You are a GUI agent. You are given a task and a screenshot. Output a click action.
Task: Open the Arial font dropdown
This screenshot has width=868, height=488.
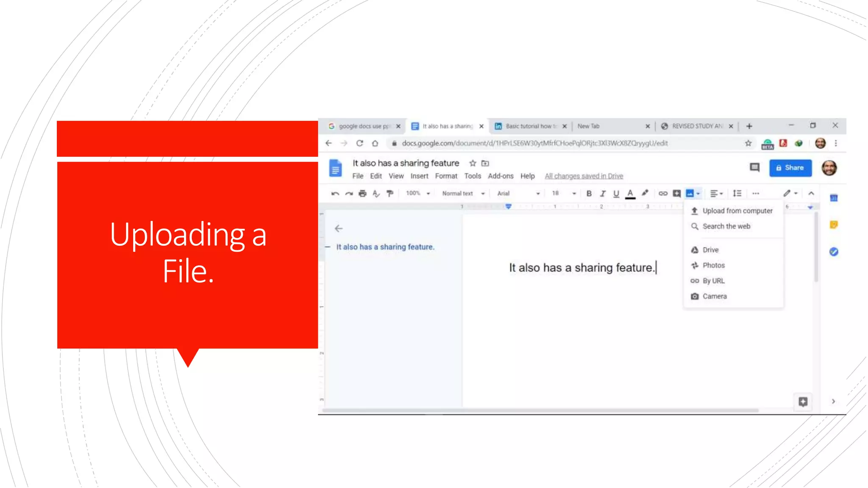(x=518, y=194)
